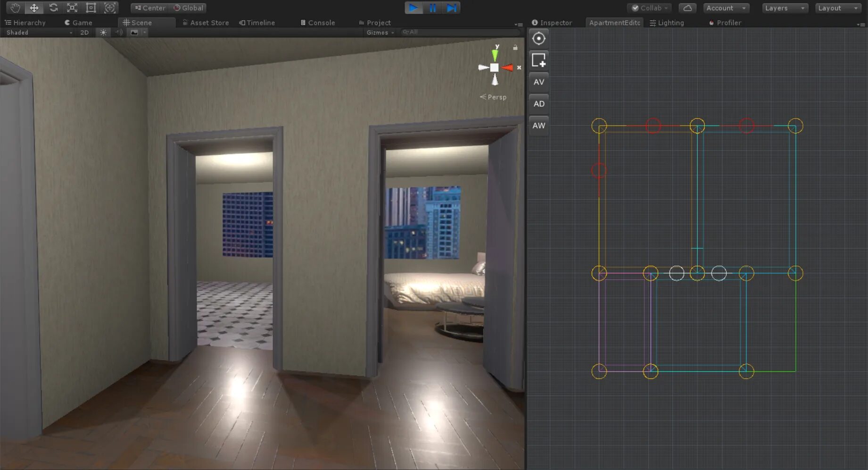This screenshot has width=868, height=470.
Task: Start Play mode
Action: coord(413,8)
